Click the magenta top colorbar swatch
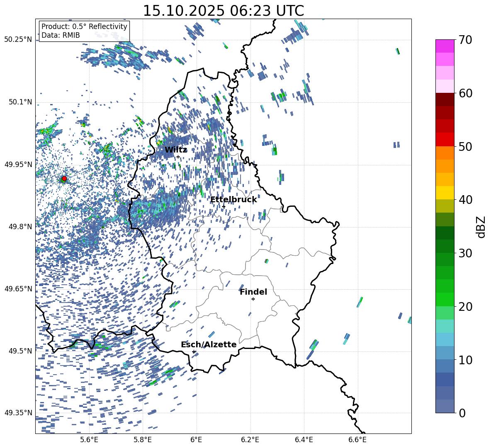The height and width of the screenshot is (448, 491). tap(445, 46)
